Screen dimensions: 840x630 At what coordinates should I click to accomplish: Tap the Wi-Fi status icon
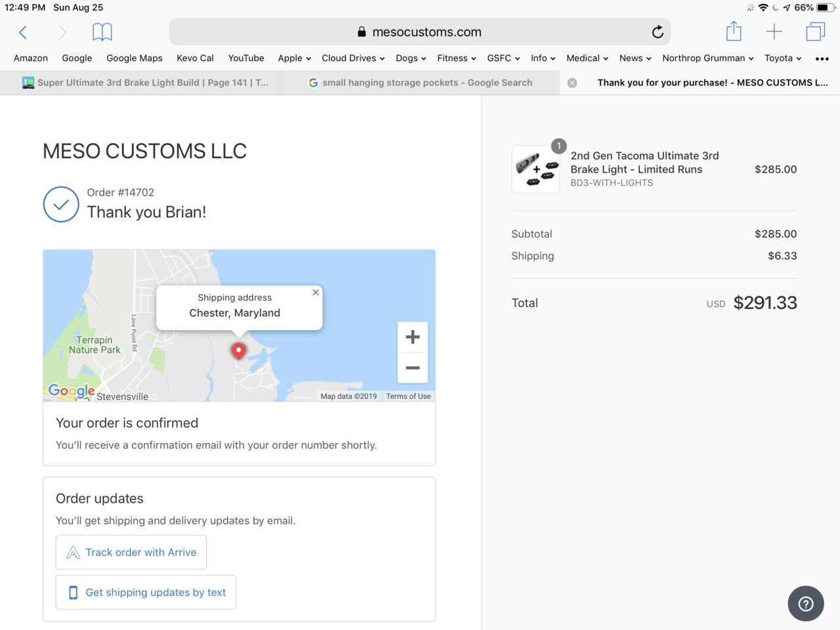(x=763, y=8)
